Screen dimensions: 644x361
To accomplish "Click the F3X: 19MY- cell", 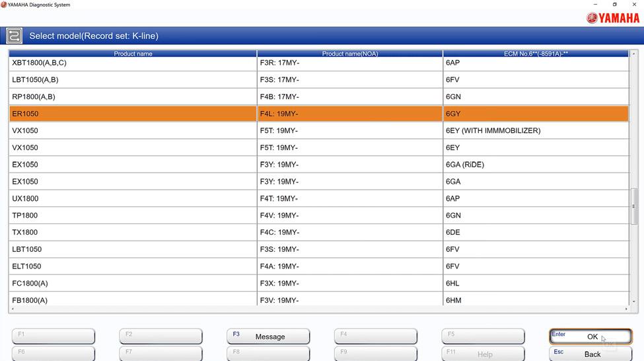I will pos(350,283).
